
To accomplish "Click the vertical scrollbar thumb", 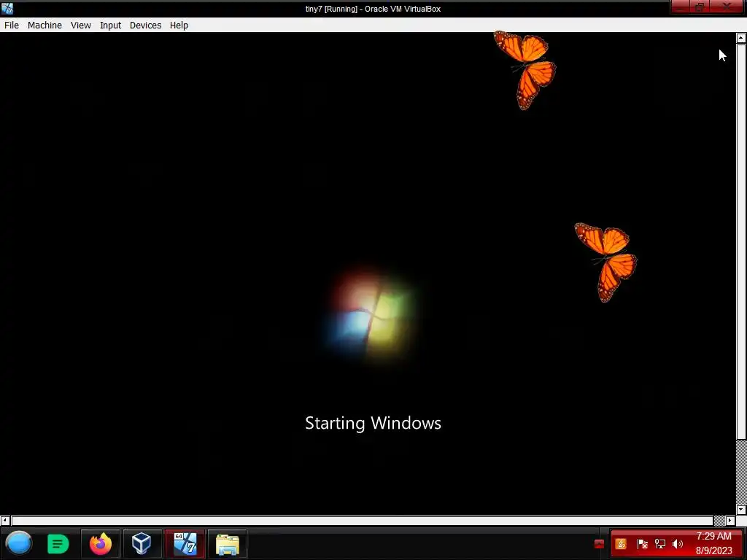I will [x=741, y=242].
